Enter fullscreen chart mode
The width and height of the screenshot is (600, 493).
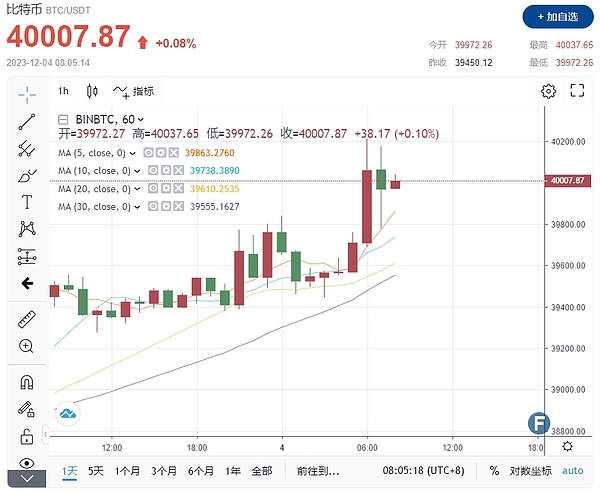[576, 91]
